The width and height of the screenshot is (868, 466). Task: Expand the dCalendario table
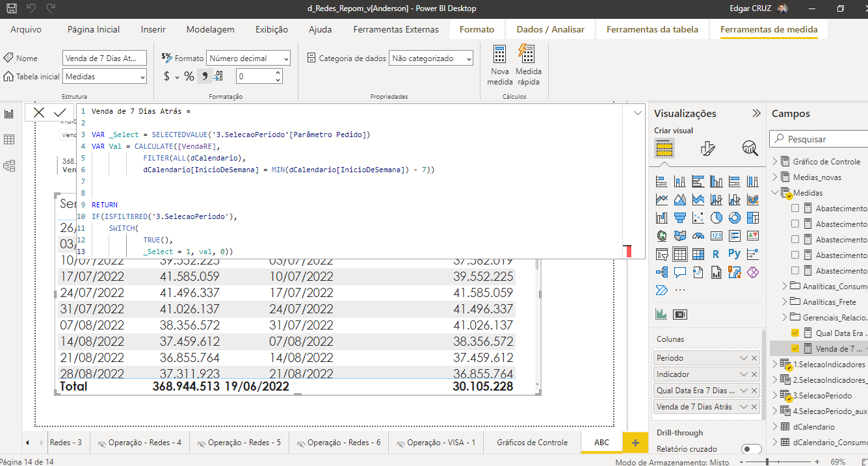pyautogui.click(x=775, y=427)
